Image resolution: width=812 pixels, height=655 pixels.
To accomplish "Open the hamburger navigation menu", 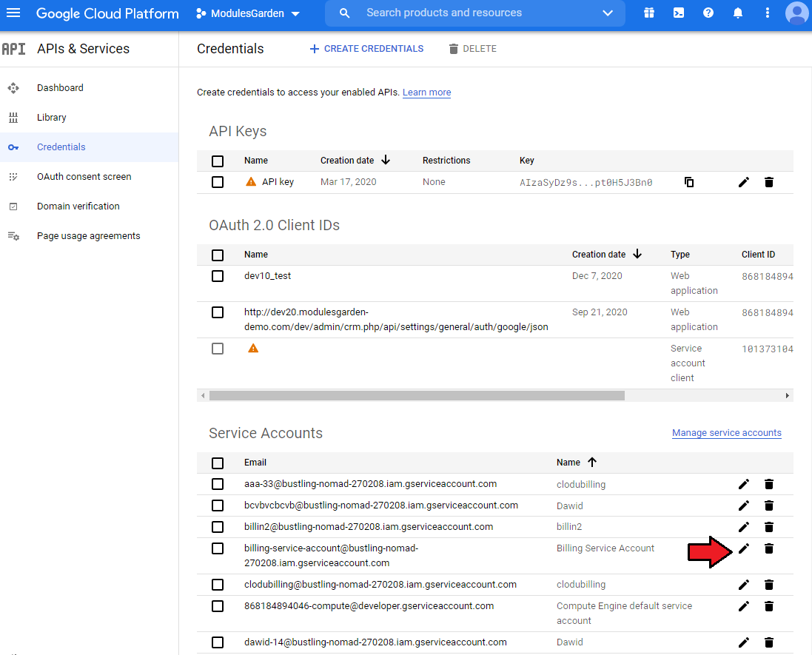I will click(13, 13).
